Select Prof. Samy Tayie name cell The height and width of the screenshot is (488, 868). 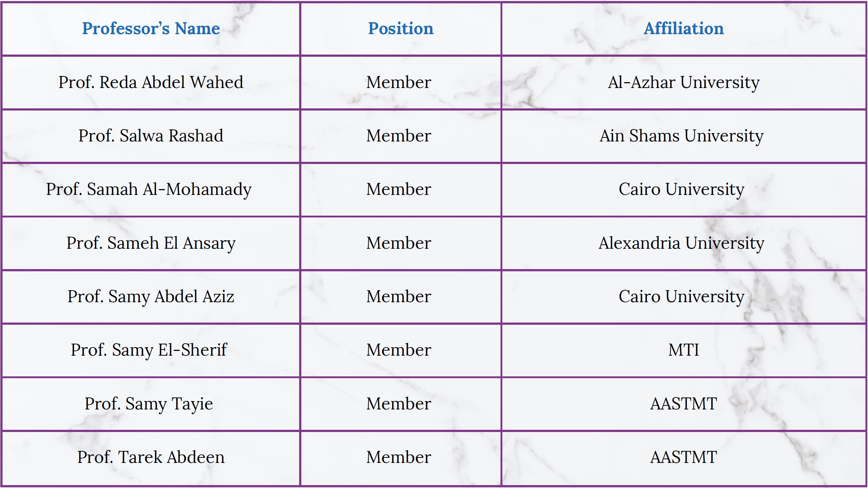(151, 404)
